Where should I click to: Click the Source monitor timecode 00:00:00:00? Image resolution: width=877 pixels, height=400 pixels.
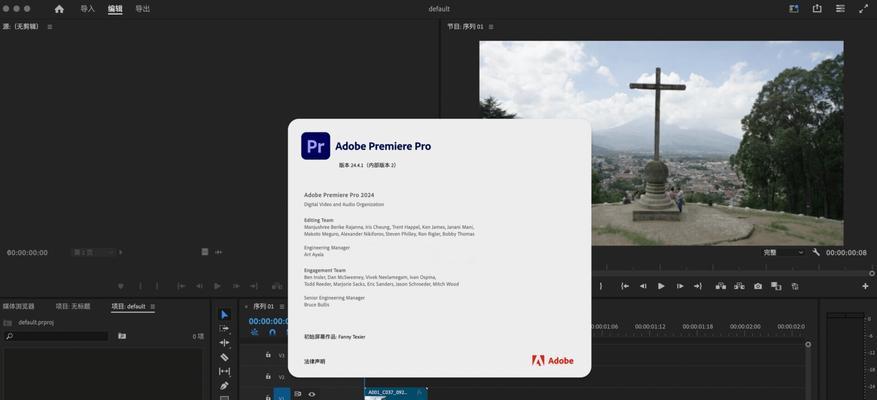coord(27,253)
